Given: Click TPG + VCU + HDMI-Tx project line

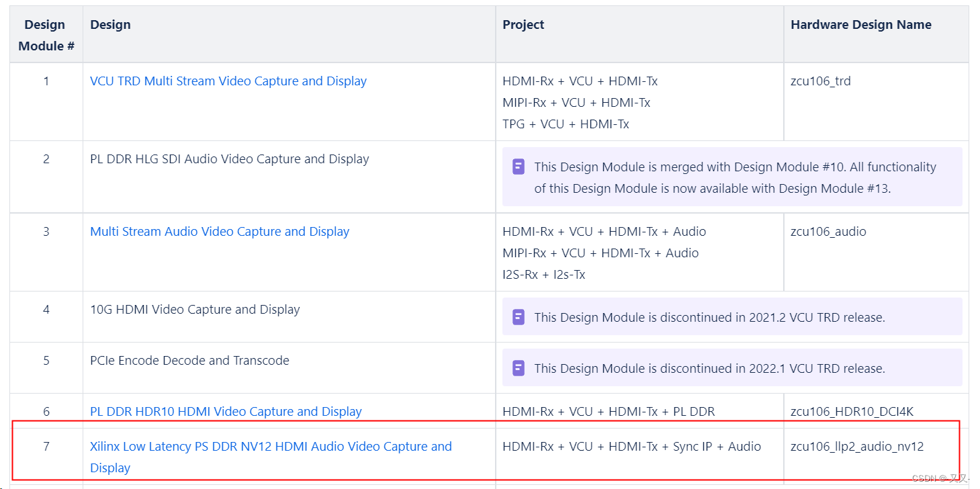Looking at the screenshot, I should [x=566, y=124].
